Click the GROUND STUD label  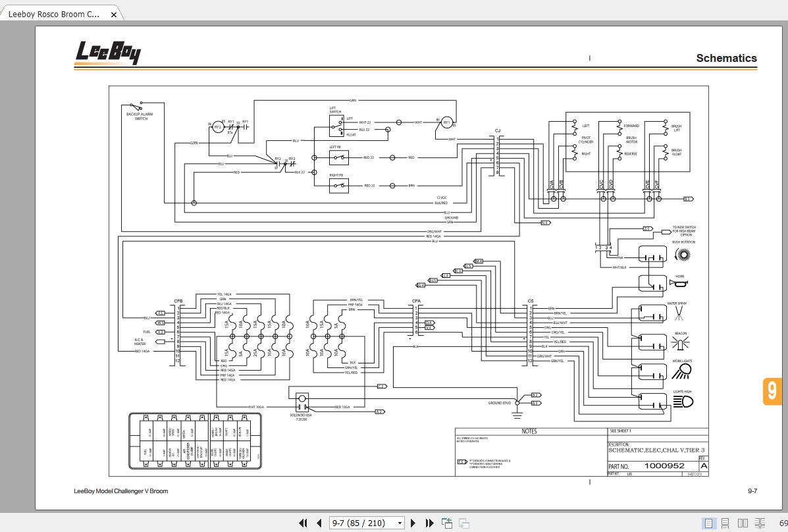click(x=499, y=403)
